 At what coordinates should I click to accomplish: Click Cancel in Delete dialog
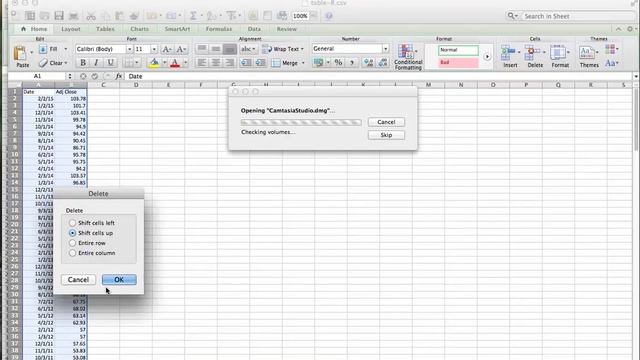(78, 280)
